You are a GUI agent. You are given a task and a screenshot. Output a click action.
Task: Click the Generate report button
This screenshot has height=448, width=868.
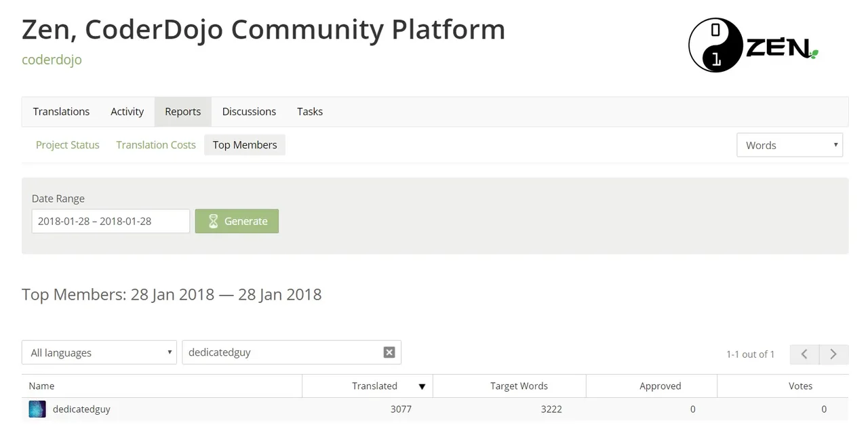237,221
